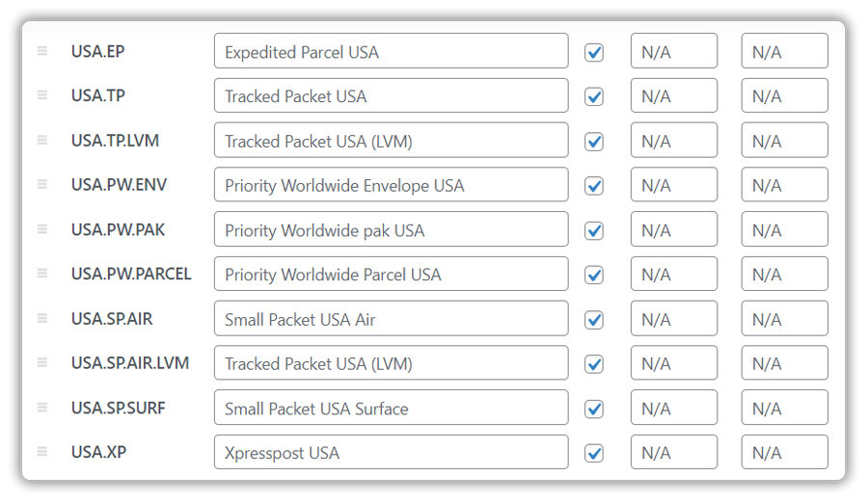The width and height of the screenshot is (868, 502).
Task: Select the drag handle for USA.PW.PAK
Action: click(42, 229)
